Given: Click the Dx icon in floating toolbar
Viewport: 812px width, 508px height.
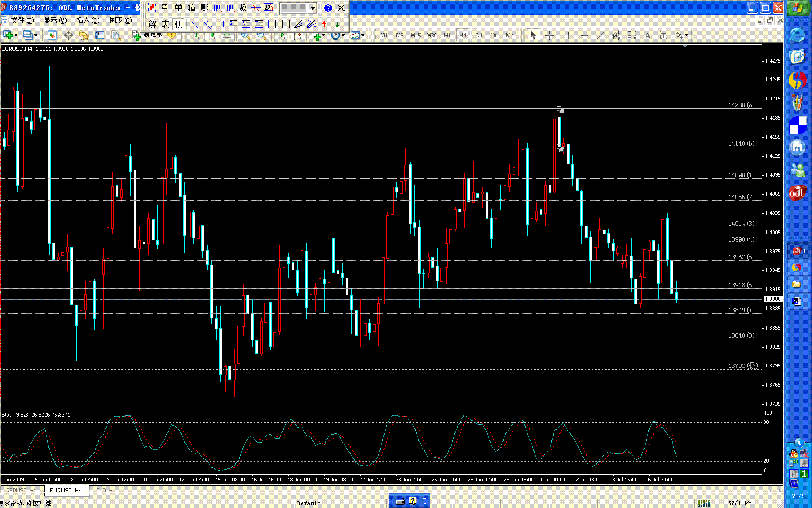Looking at the screenshot, I should (269, 8).
